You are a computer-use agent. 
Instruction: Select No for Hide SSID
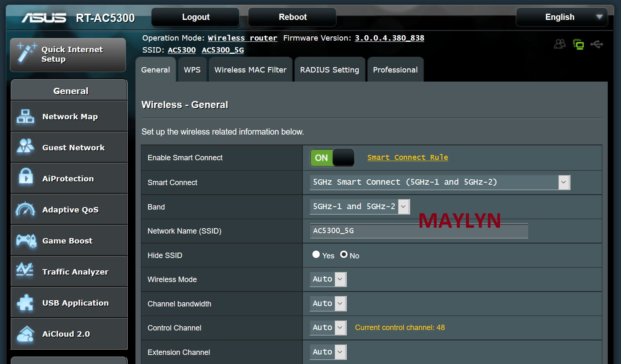click(x=344, y=255)
